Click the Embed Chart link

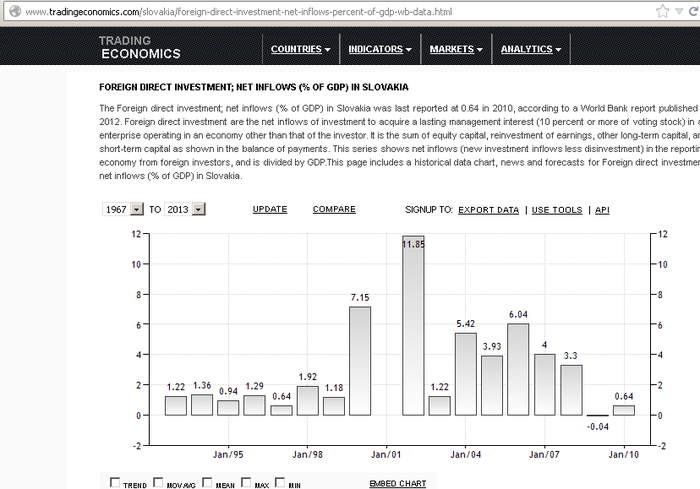tap(398, 484)
